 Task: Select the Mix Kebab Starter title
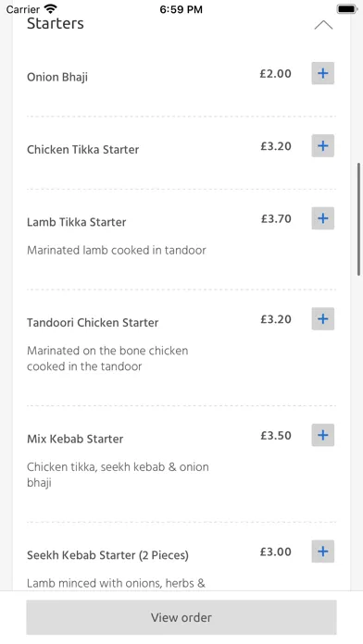(x=75, y=440)
